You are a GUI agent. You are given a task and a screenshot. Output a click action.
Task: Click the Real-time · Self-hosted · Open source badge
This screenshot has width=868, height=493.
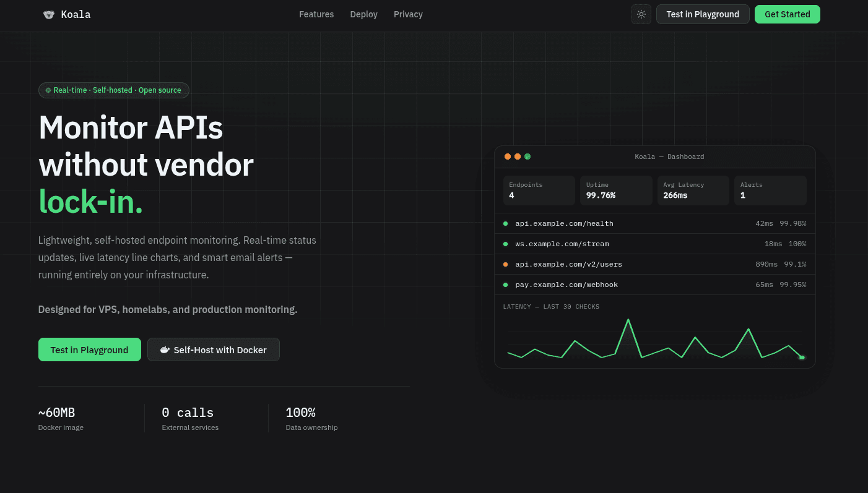[x=114, y=90]
